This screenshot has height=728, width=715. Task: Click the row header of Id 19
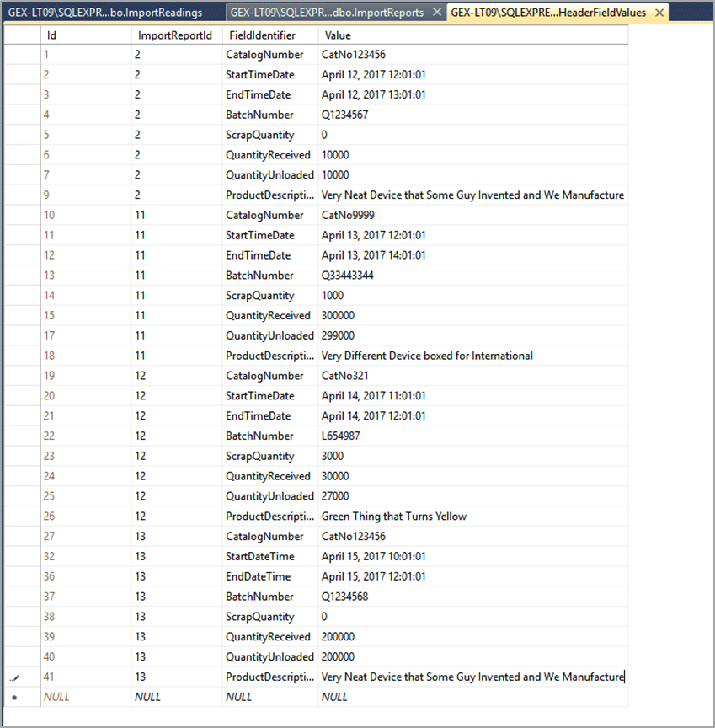coord(22,376)
